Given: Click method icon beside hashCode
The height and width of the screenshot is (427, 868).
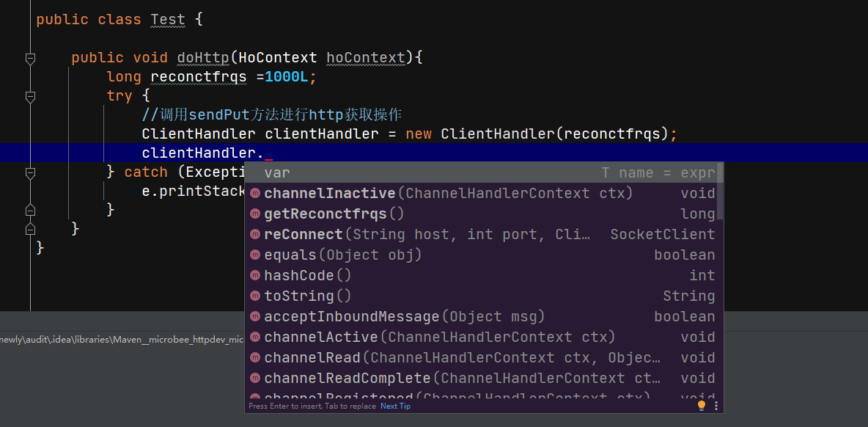Looking at the screenshot, I should click(x=255, y=276).
